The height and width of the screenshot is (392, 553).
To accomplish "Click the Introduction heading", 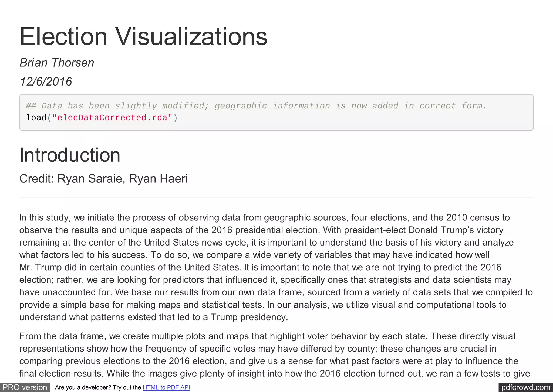I will pyautogui.click(x=70, y=155).
